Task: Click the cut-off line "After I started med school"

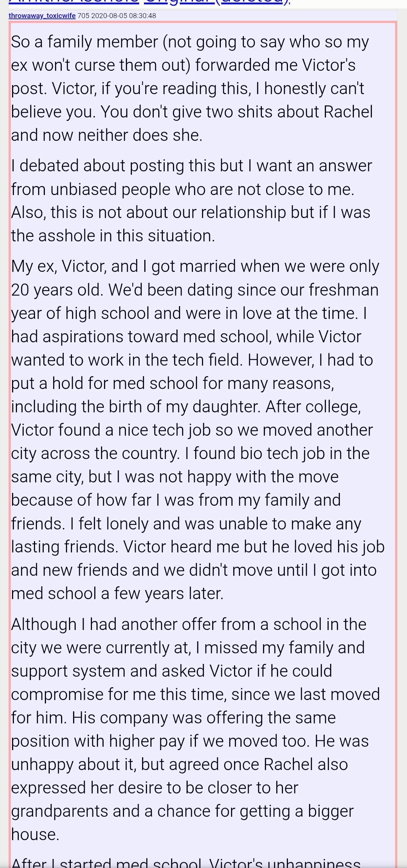Action: [x=186, y=862]
